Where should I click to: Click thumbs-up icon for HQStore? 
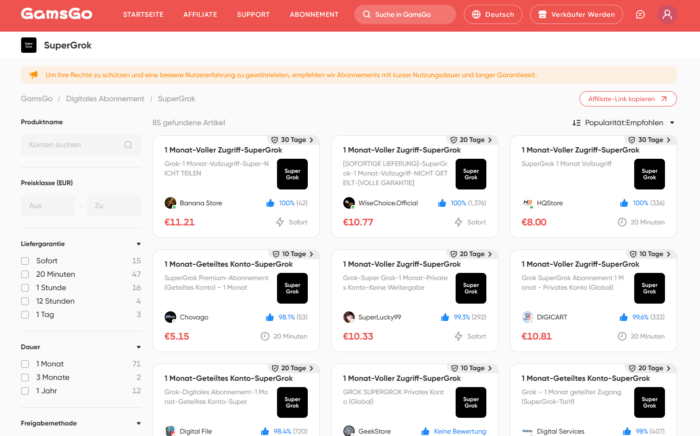[x=624, y=203]
